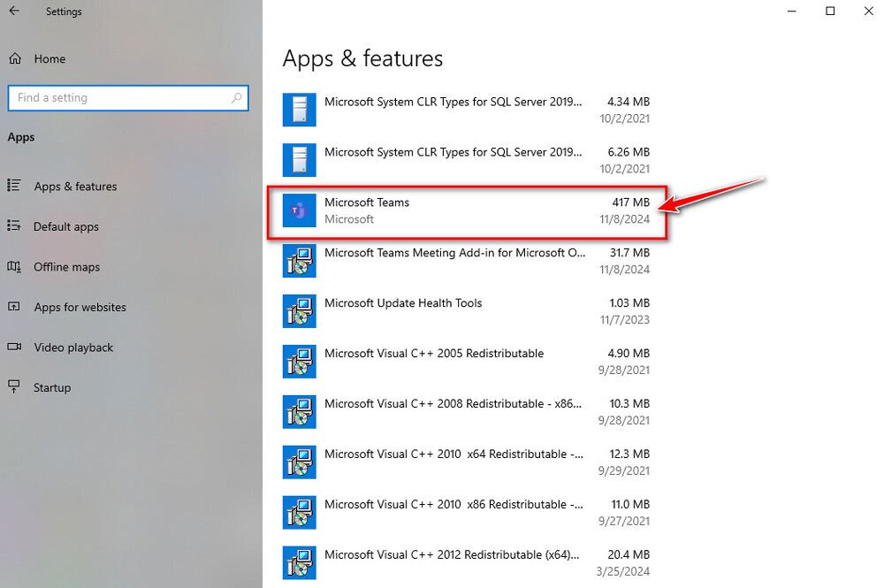The height and width of the screenshot is (588, 884).
Task: Select Microsoft Teams Meeting Add-in entry
Action: click(467, 261)
